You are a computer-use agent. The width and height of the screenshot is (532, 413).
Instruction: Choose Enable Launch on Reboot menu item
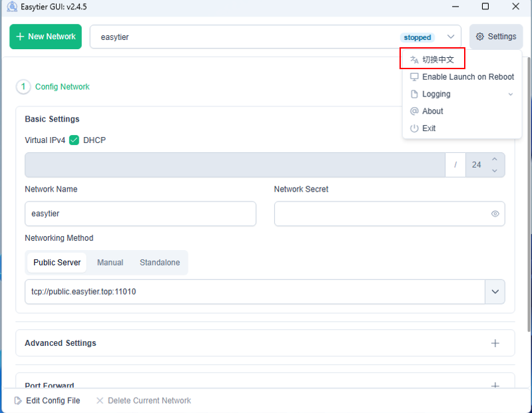467,76
